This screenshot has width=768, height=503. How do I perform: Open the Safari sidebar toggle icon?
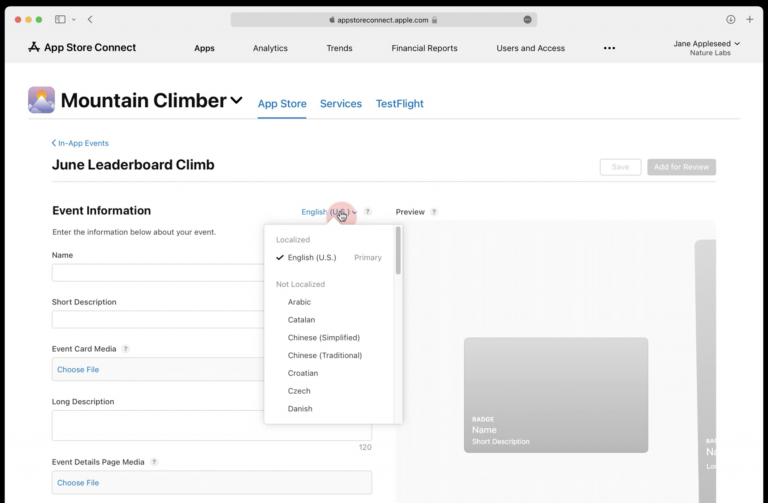pyautogui.click(x=60, y=20)
